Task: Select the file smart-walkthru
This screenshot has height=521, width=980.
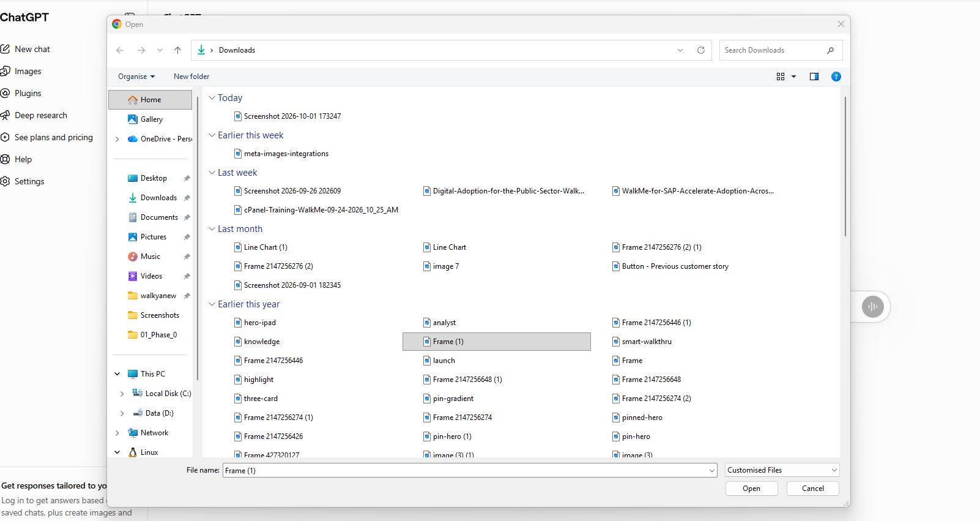Action: [642, 342]
